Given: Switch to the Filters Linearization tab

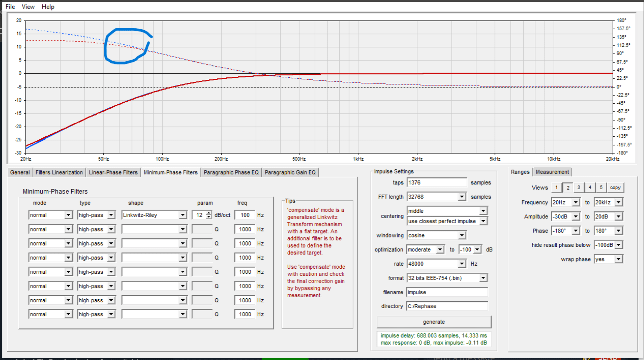Looking at the screenshot, I should coord(59,172).
